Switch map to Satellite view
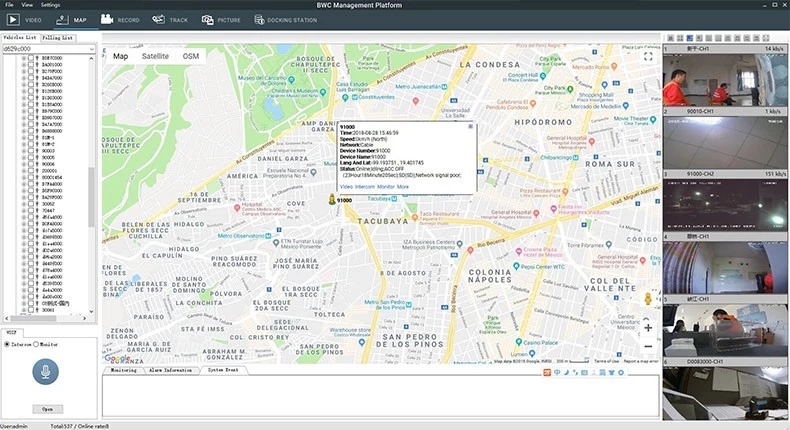 point(155,56)
